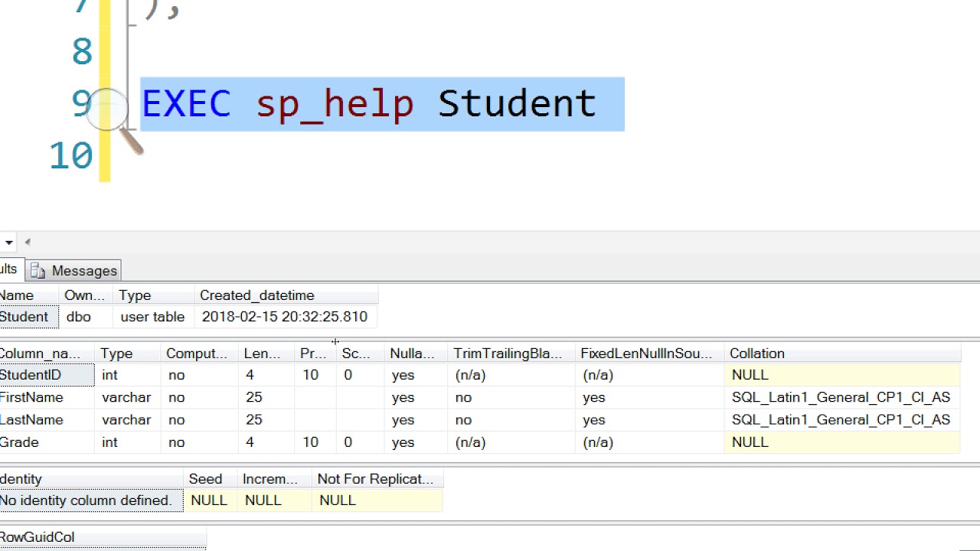Viewport: 980px width, 551px height.
Task: Click the dbo owner cell
Action: (x=86, y=317)
